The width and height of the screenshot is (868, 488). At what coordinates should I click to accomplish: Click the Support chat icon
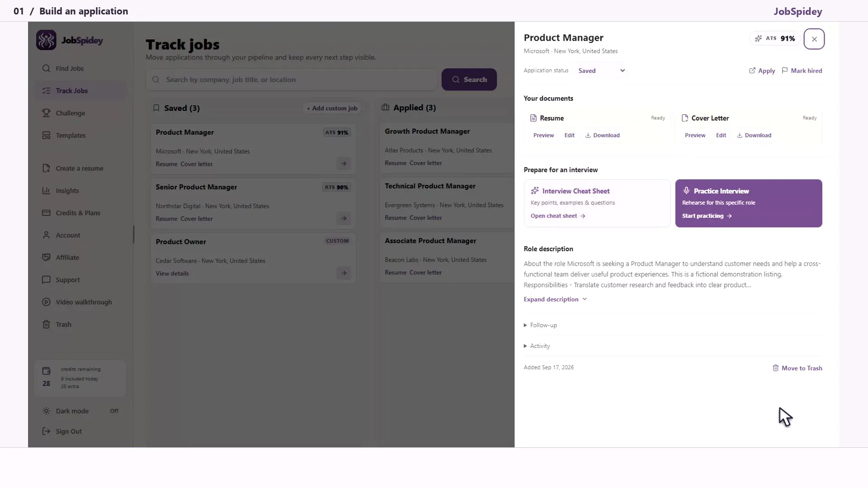click(46, 280)
